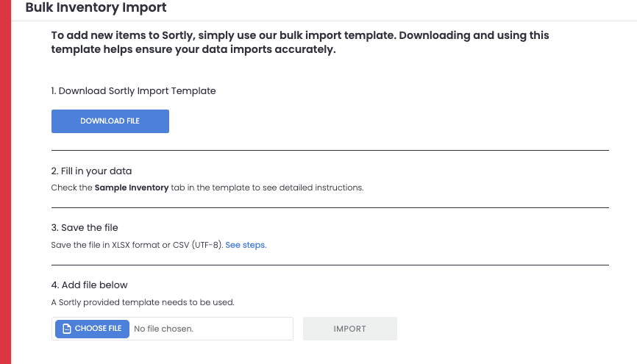Click the bold Sample Inventory text
The width and height of the screenshot is (637, 364).
pyautogui.click(x=132, y=188)
